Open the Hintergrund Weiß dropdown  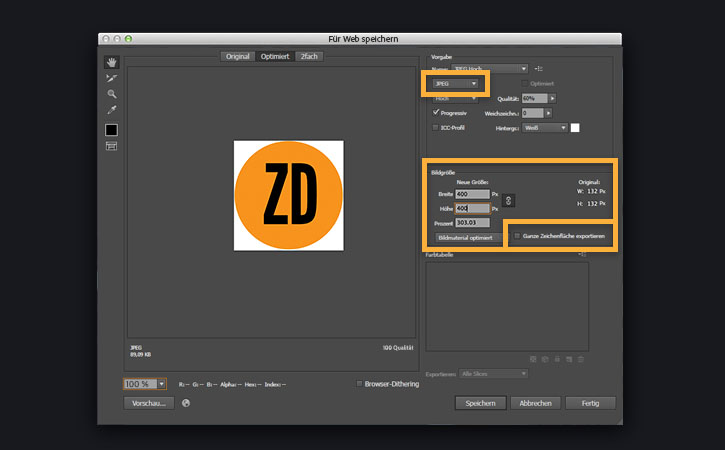pos(545,128)
